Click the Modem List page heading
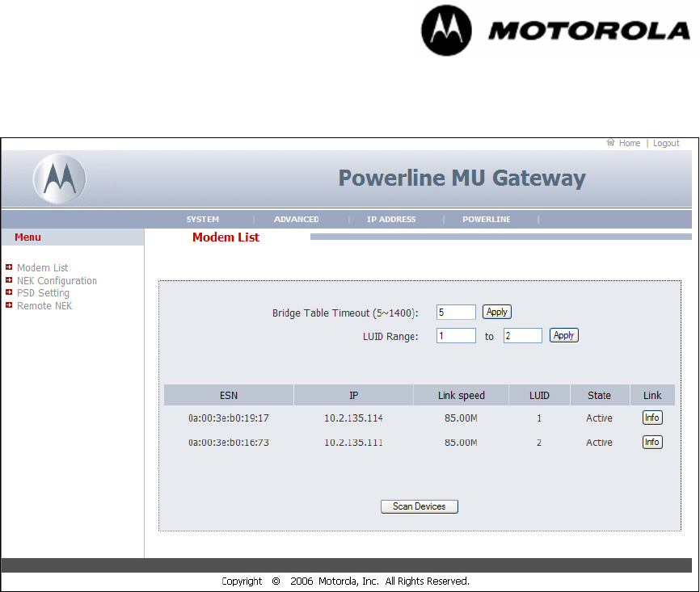The width and height of the screenshot is (700, 592). point(226,237)
